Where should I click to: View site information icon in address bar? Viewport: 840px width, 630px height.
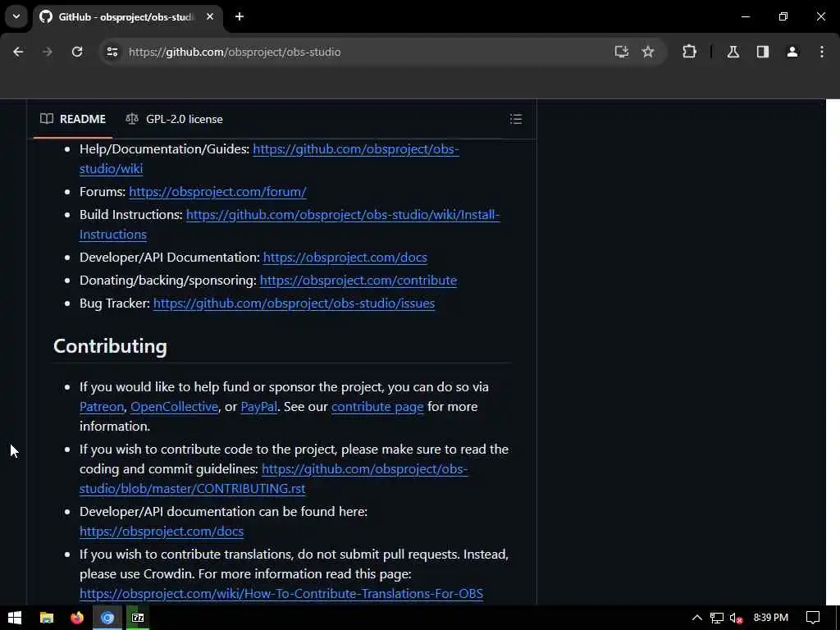pyautogui.click(x=112, y=52)
